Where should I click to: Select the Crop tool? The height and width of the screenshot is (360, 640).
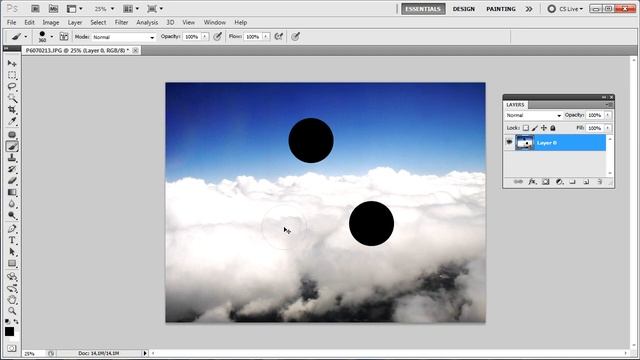pos(12,109)
